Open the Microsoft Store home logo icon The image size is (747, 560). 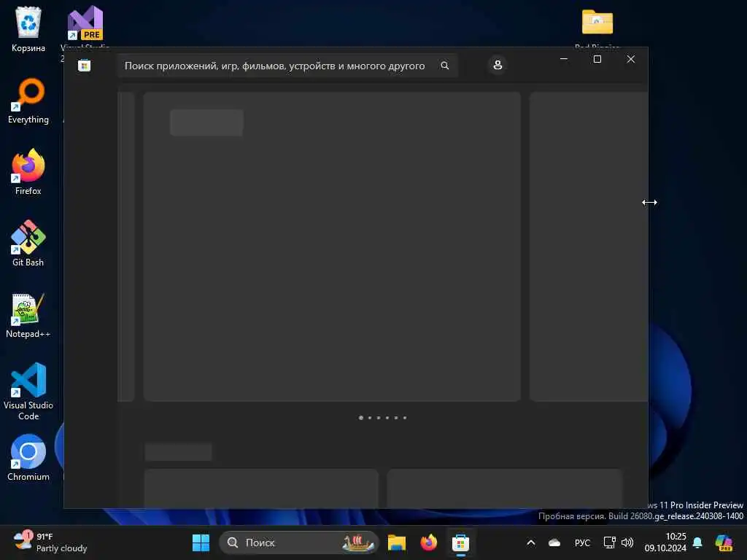tap(85, 66)
